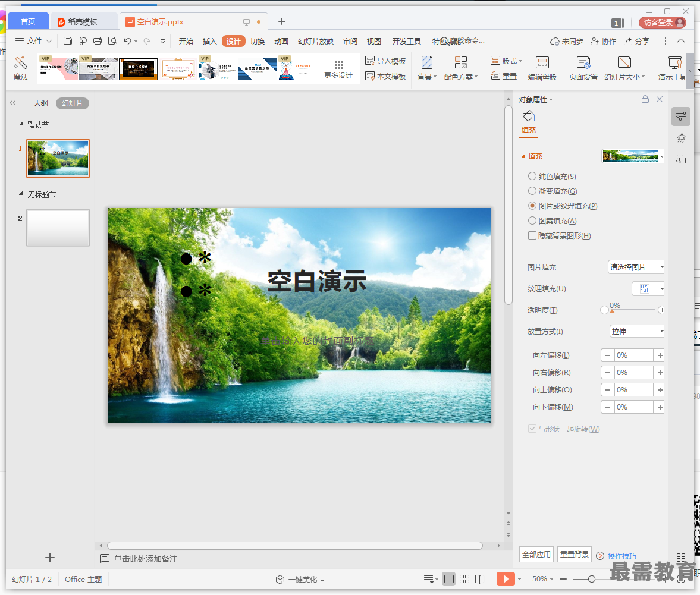Viewport: 700px width, 595px height.
Task: Select Picture or Texture Fill radio button
Action: click(x=532, y=206)
